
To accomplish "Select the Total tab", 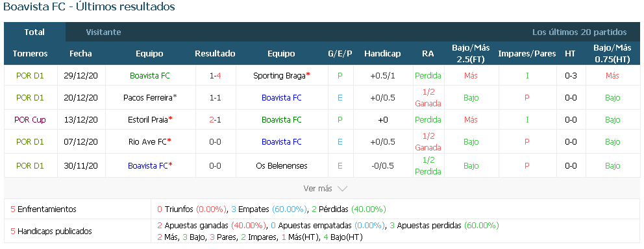I will [x=34, y=32].
